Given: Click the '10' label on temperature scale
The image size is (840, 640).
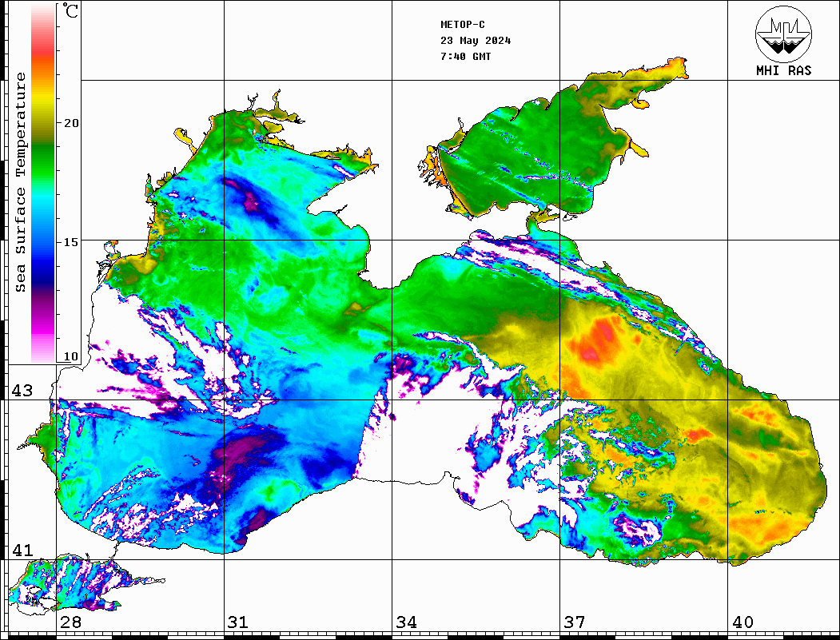Looking at the screenshot, I should (71, 356).
